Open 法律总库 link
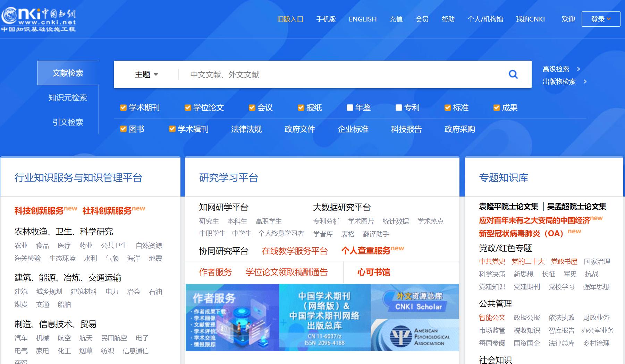 pyautogui.click(x=561, y=343)
